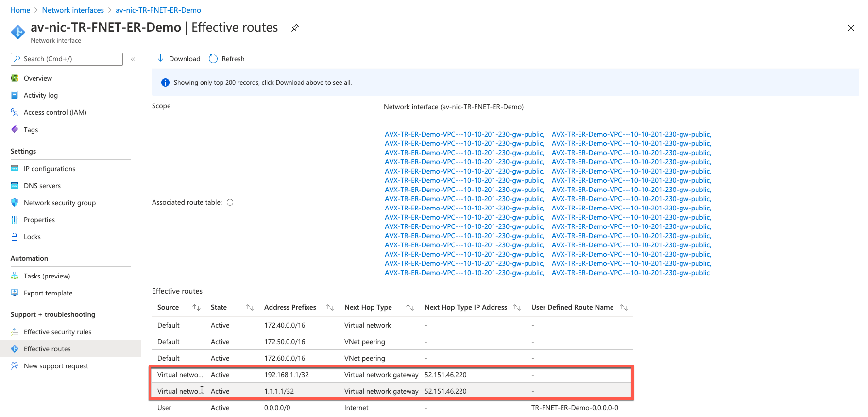868x417 pixels.
Task: Click the User source cell
Action: point(164,408)
